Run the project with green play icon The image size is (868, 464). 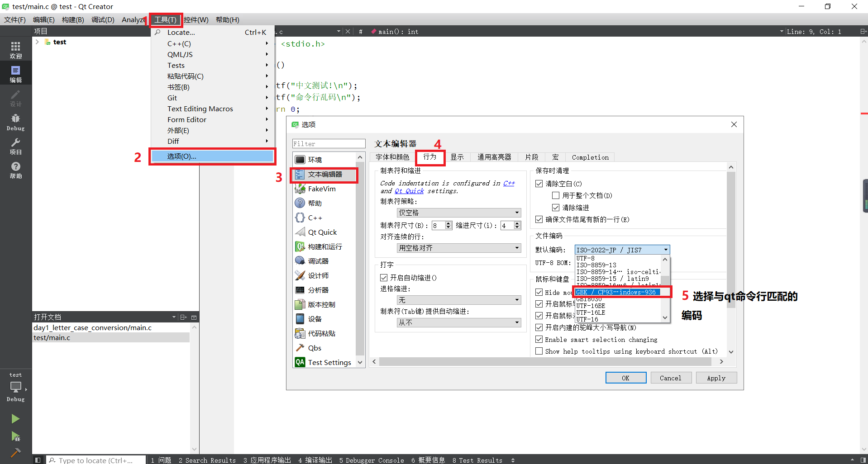coord(15,418)
